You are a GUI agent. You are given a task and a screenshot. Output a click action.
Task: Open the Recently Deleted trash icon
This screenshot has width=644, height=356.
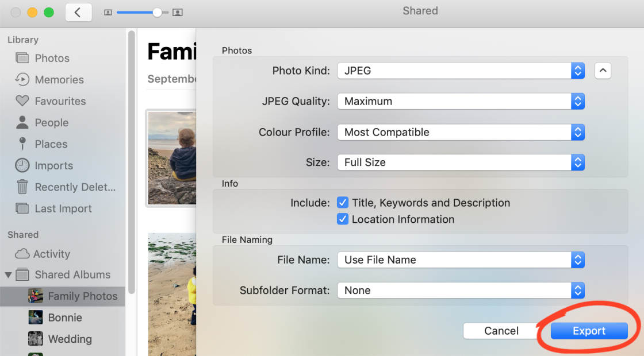coord(22,187)
